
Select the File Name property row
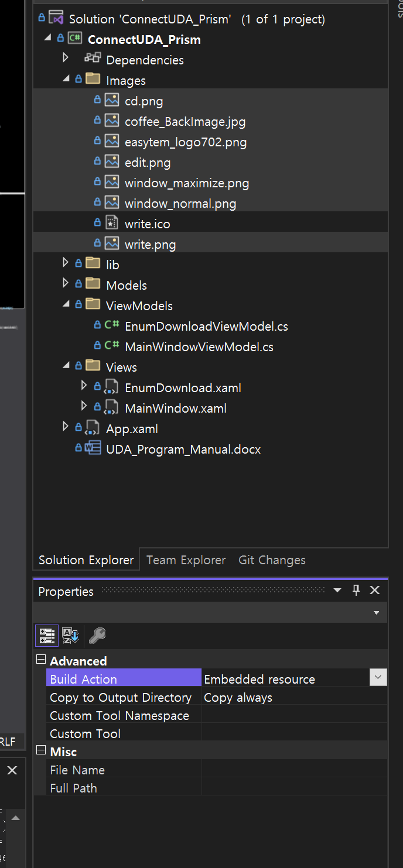[x=217, y=770]
